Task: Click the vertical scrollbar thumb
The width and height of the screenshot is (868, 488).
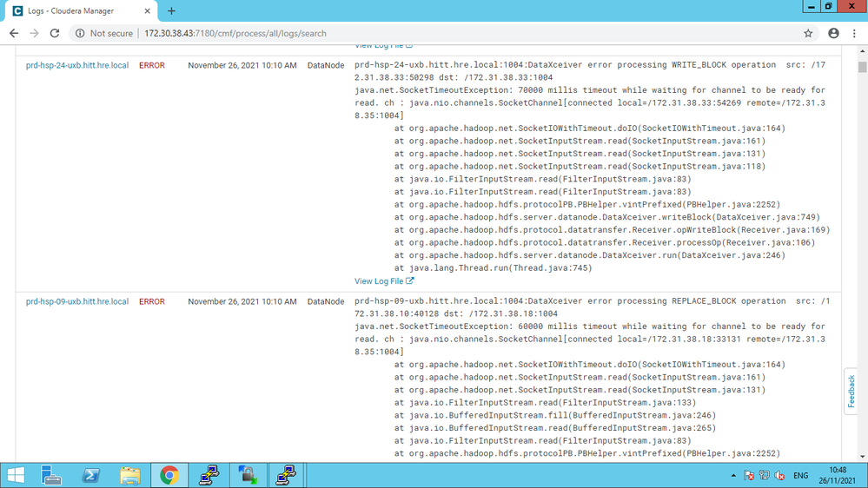Action: (x=863, y=67)
